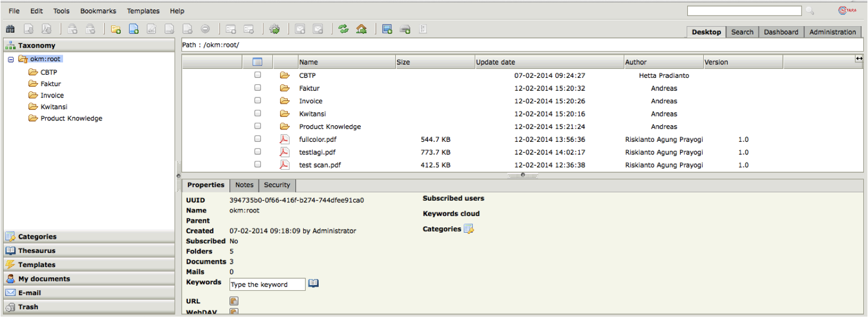Viewport: 868px width, 317px height.
Task: Check the box next to test scan.pdf
Action: (x=257, y=164)
